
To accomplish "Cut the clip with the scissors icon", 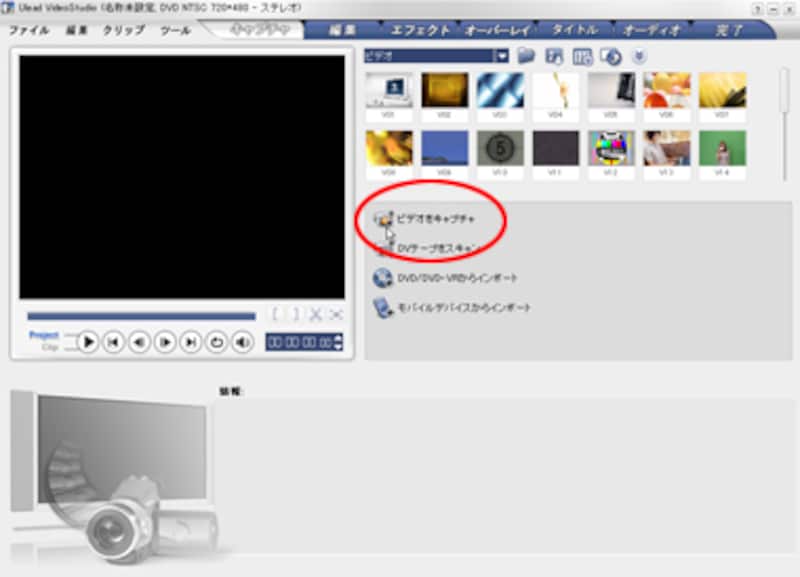I will pyautogui.click(x=316, y=314).
